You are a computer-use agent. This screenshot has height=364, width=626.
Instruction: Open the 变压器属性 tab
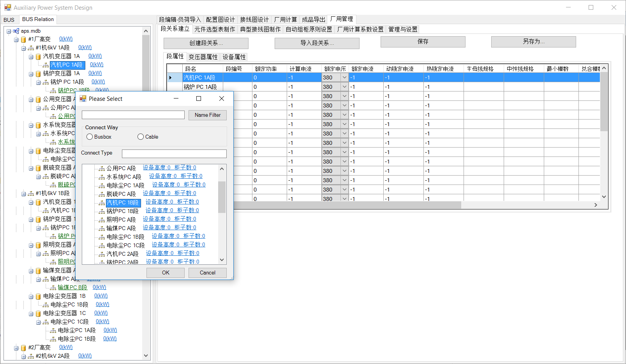203,57
